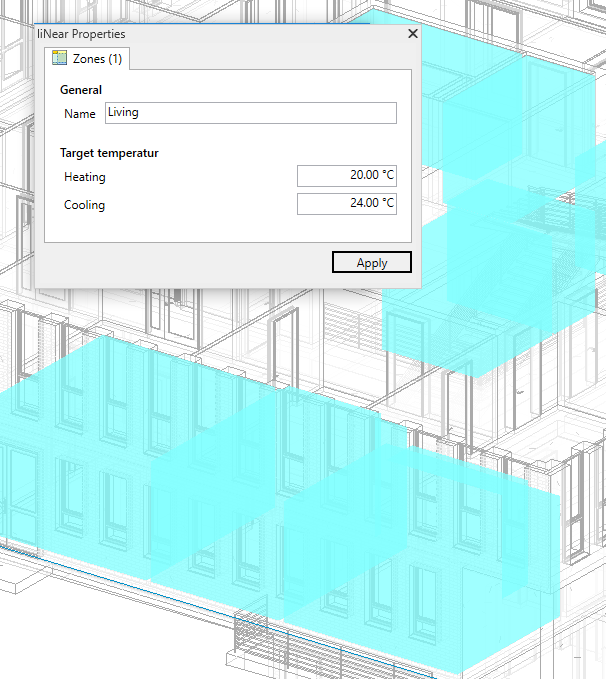The height and width of the screenshot is (679, 606).
Task: Select the Zones (1) tab
Action: point(87,58)
